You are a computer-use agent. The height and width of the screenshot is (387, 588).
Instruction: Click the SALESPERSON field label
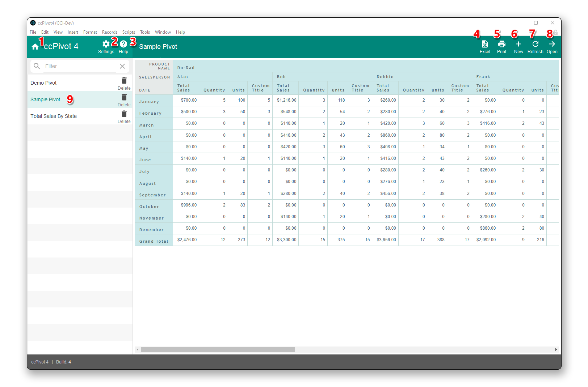155,77
